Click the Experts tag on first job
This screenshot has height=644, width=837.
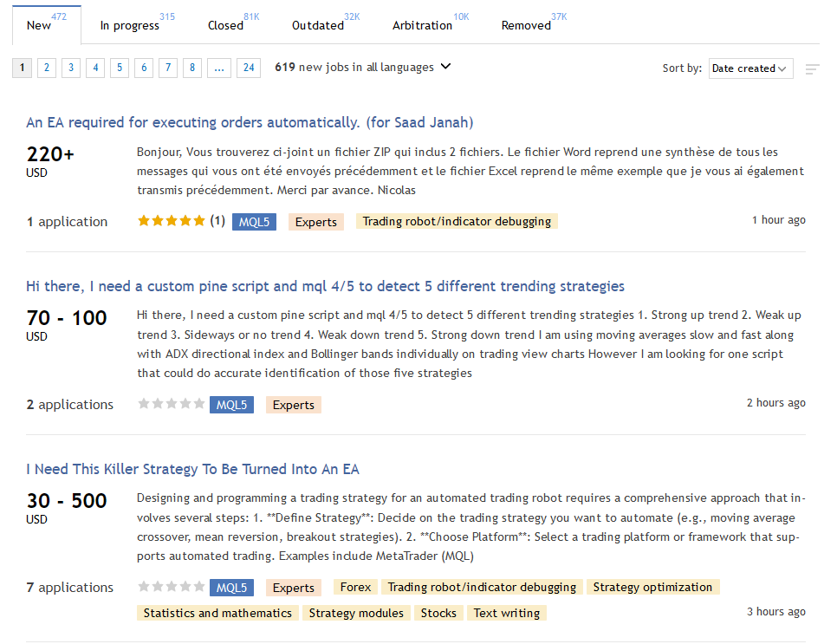point(315,222)
